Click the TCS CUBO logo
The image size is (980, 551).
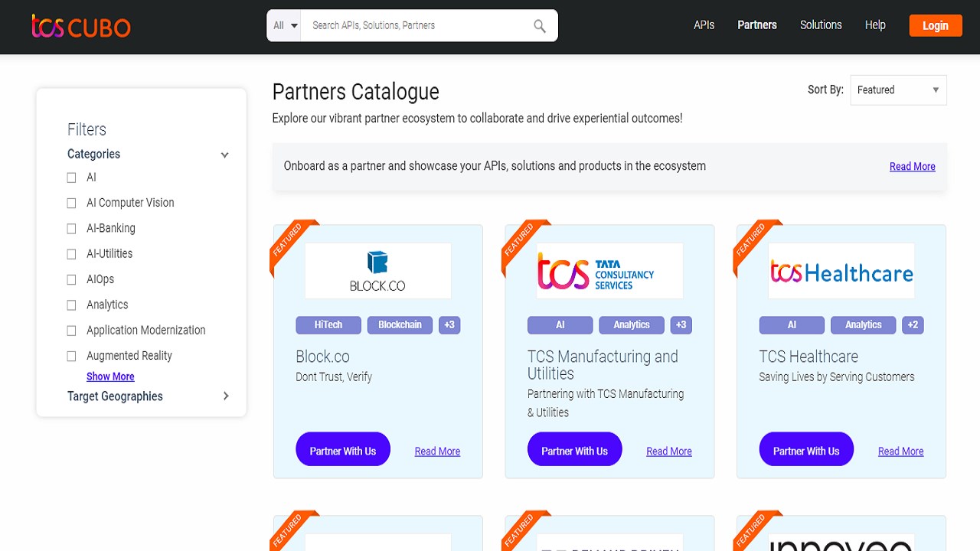pyautogui.click(x=81, y=26)
